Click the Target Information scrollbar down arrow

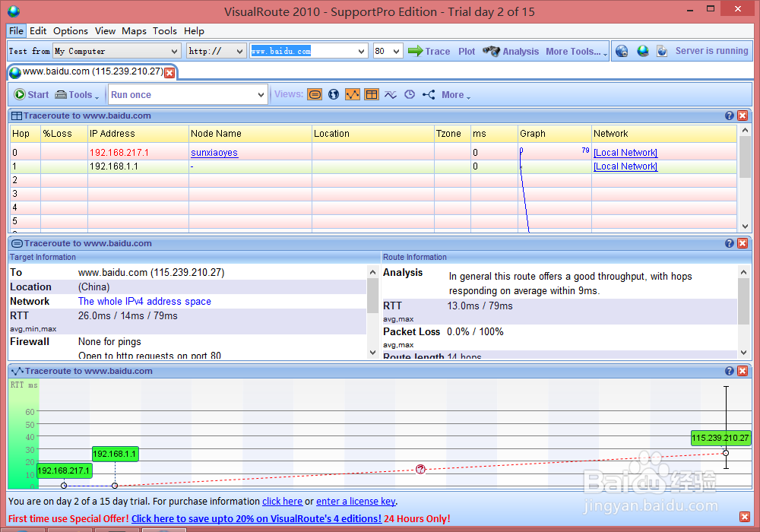[x=372, y=353]
